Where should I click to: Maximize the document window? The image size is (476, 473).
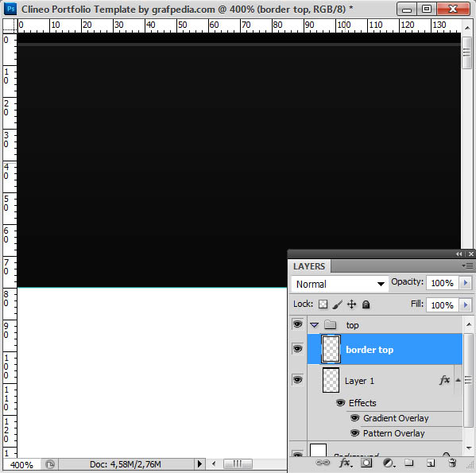click(426, 9)
